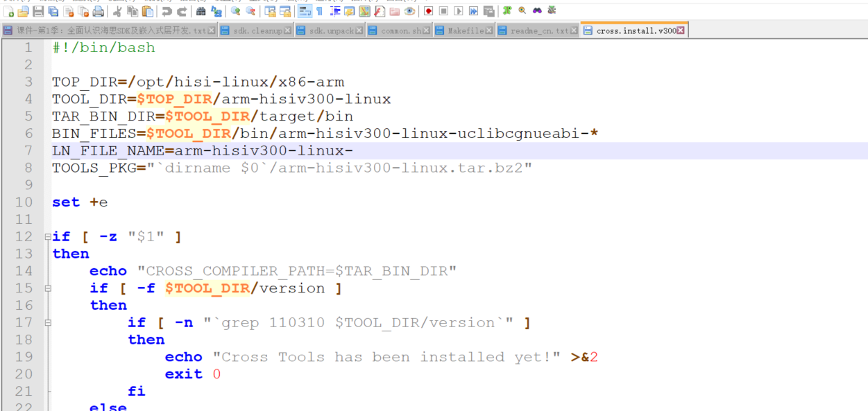Click the Save All toolbar icon
Viewport: 868px width, 411px height.
click(x=53, y=11)
